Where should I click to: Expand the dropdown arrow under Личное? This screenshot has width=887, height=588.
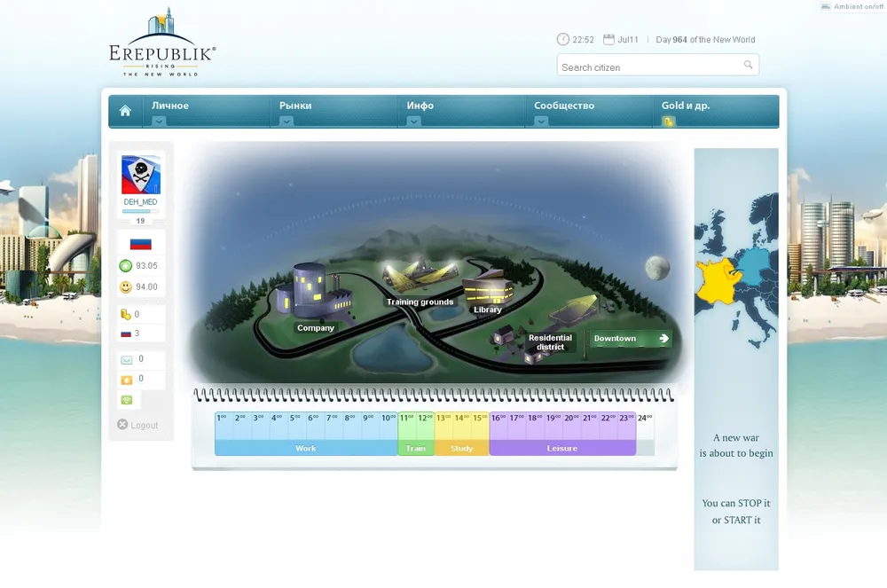tap(159, 121)
